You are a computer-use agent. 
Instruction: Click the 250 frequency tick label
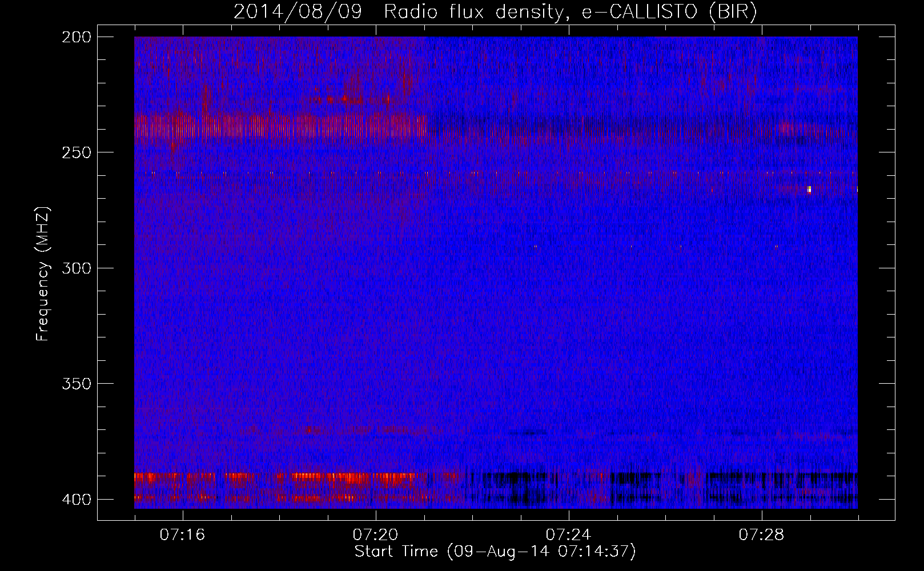click(x=76, y=152)
